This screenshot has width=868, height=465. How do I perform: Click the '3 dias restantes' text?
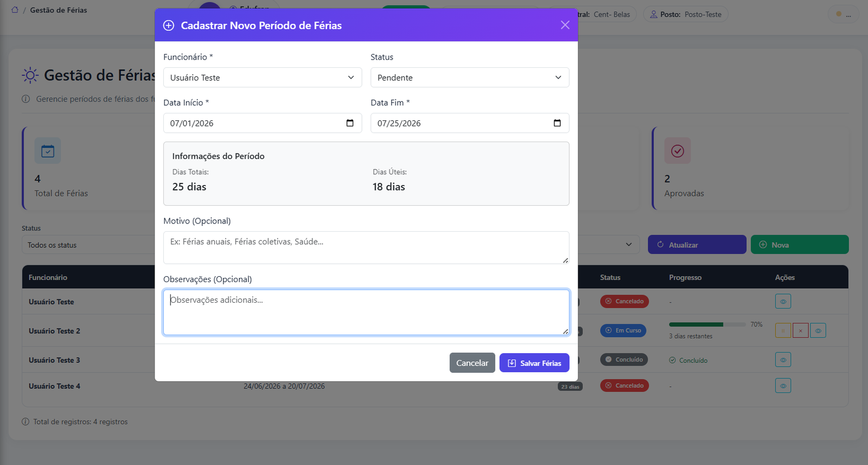point(691,336)
